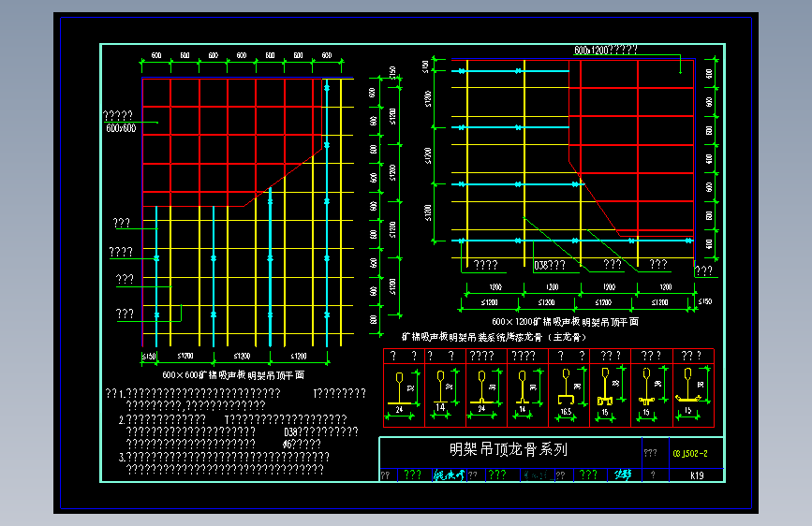Click the first cyan signature in title block
The height and width of the screenshot is (526, 812).
(449, 475)
